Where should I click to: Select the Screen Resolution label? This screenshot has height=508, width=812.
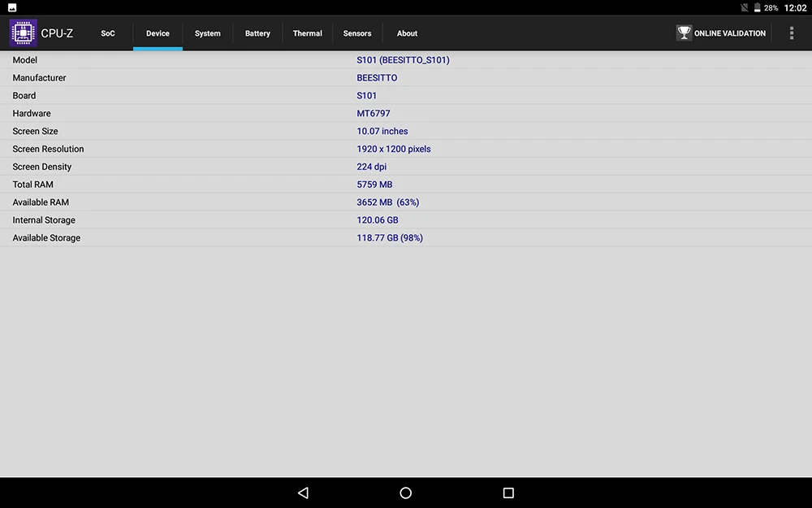tap(48, 149)
